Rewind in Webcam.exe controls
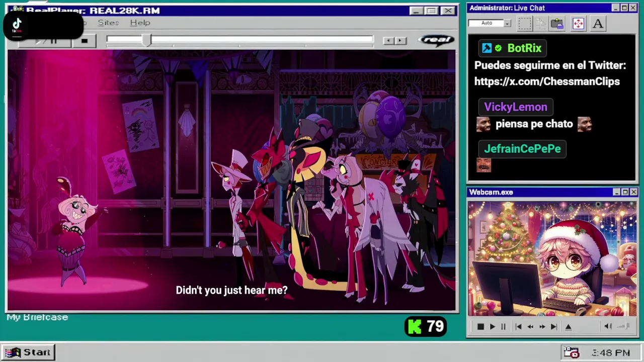 (530, 327)
